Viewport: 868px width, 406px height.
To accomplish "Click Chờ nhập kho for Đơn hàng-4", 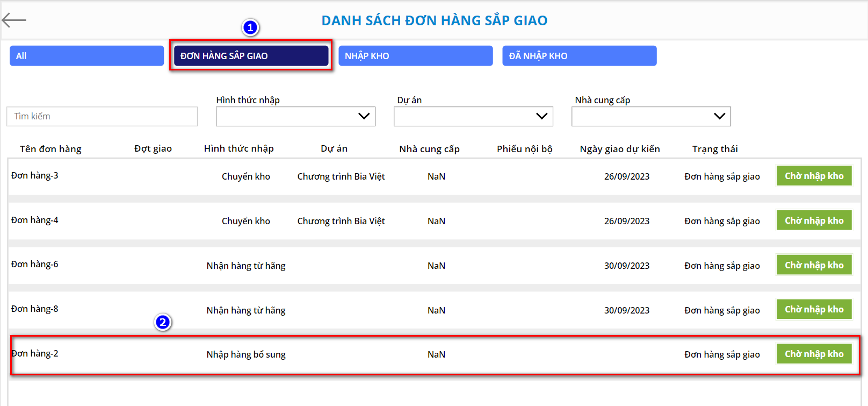I will point(814,220).
